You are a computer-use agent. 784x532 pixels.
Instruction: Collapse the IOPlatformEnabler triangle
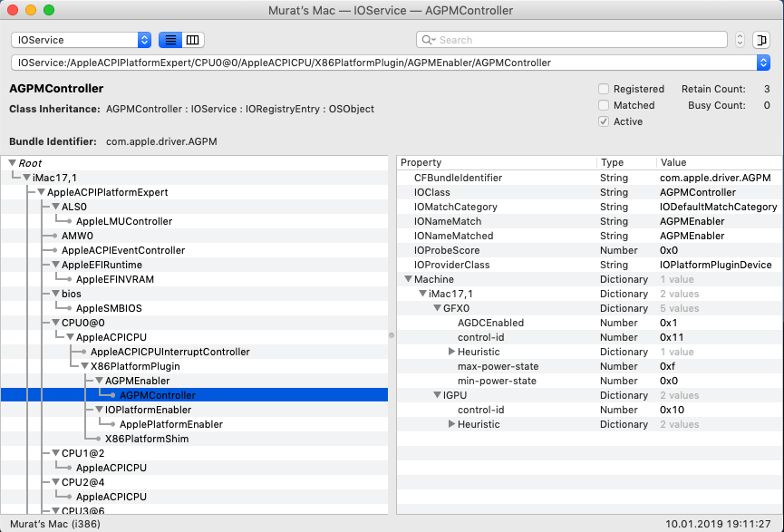click(100, 410)
